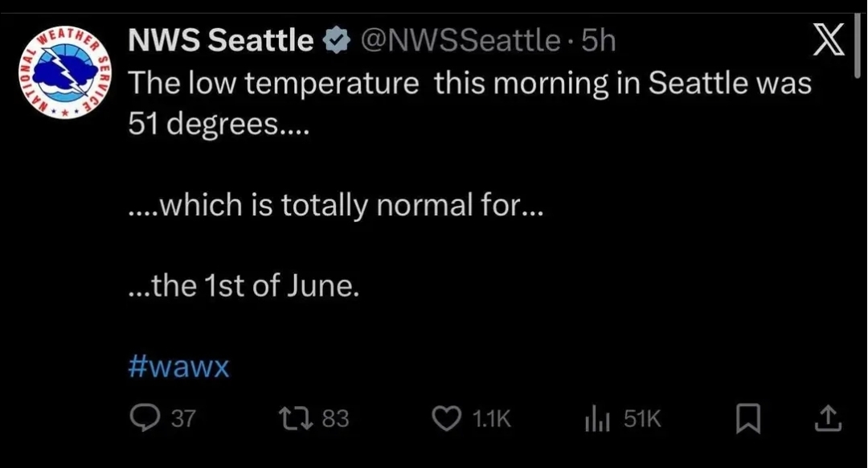Image resolution: width=868 pixels, height=468 pixels.
Task: Bookmark the post with the bookmark icon
Action: [x=749, y=418]
